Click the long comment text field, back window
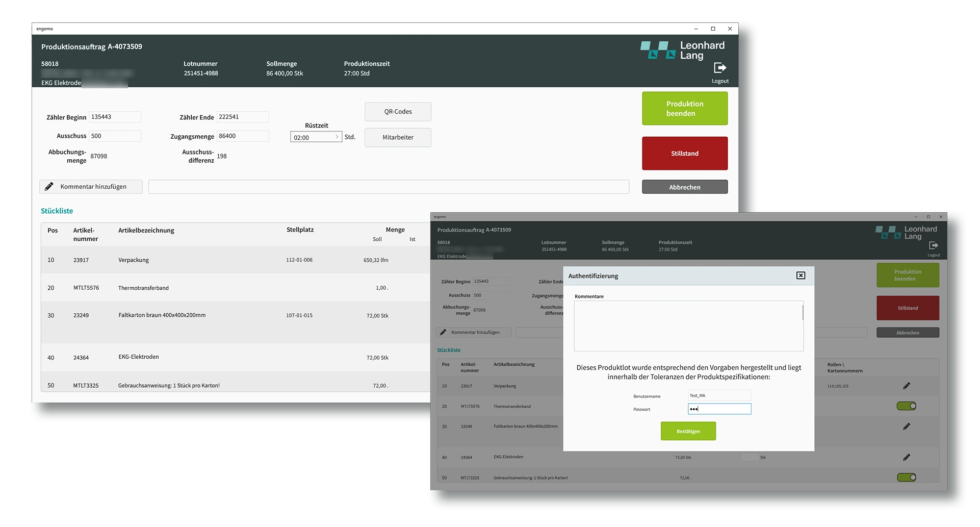 [x=389, y=187]
